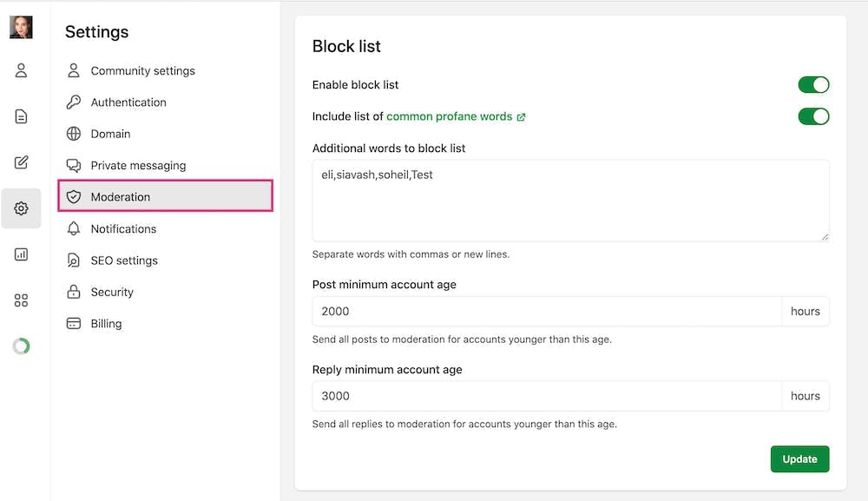Select the members person icon in sidebar
This screenshot has width=868, height=501.
[20, 70]
